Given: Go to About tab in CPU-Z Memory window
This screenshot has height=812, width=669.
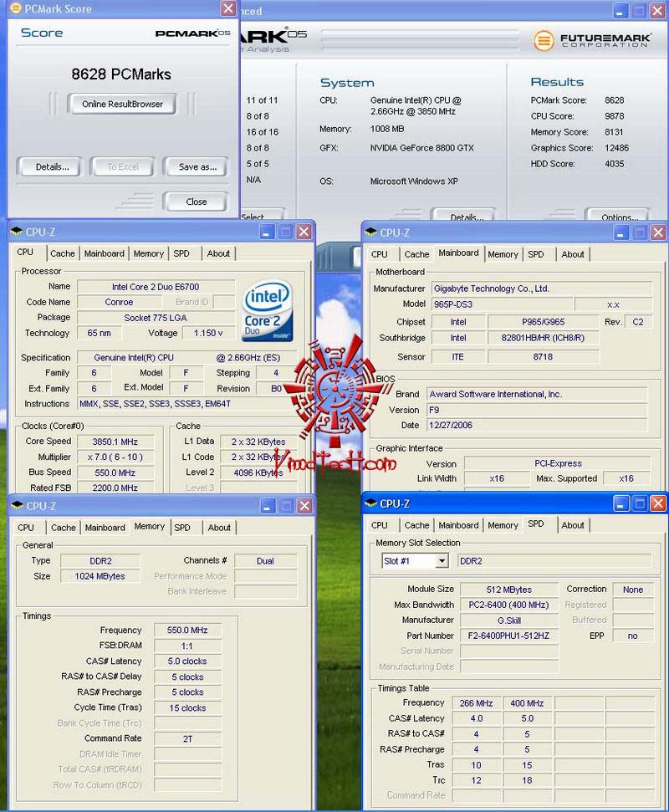Looking at the screenshot, I should click(x=220, y=527).
